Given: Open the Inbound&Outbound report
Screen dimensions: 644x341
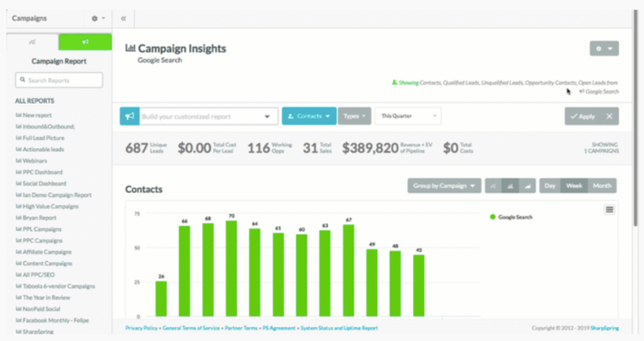Looking at the screenshot, I should (x=46, y=126).
